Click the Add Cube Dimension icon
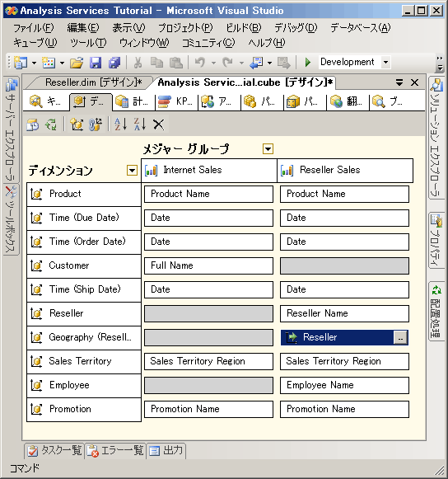The image size is (448, 479). (77, 124)
